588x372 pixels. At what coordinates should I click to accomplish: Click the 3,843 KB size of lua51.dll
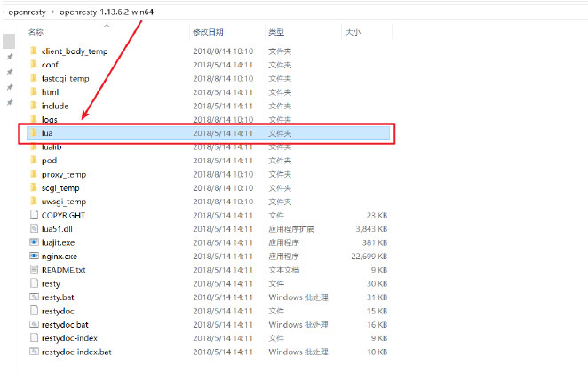pyautogui.click(x=371, y=229)
